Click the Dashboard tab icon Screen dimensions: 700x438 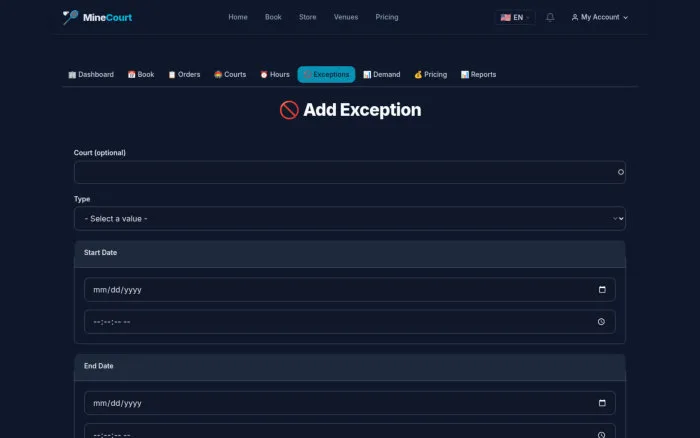pos(72,75)
